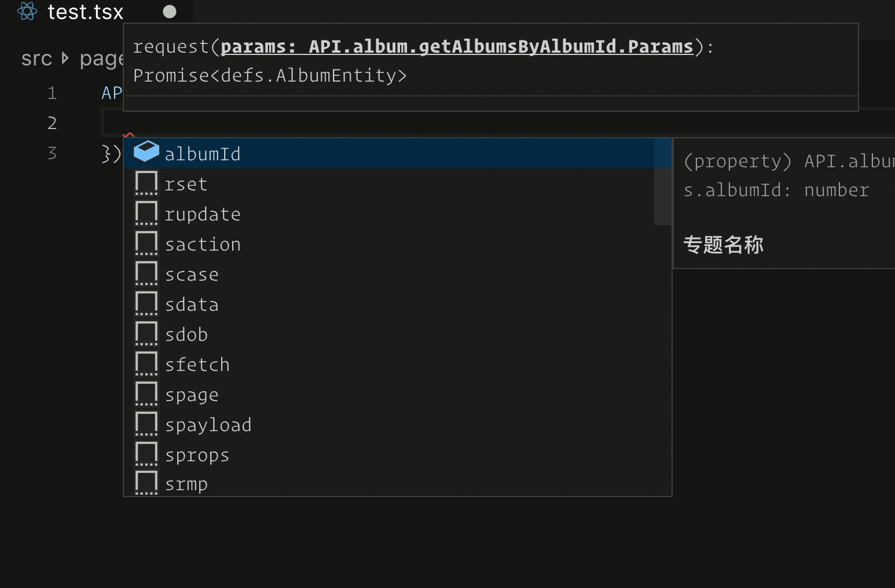The image size is (895, 588).
Task: Click the snippet icon beside spayload
Action: (146, 423)
